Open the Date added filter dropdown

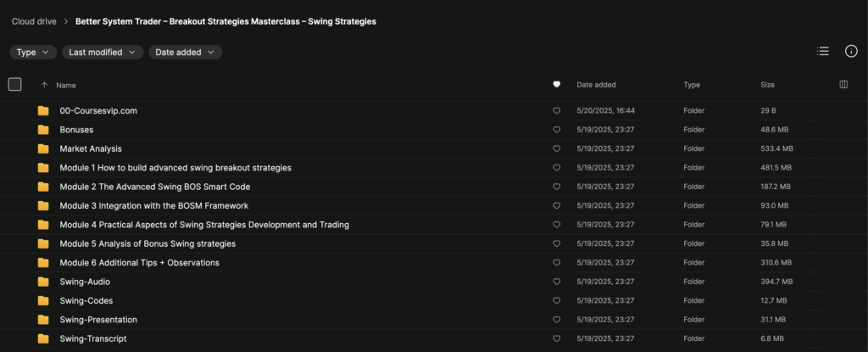point(185,53)
